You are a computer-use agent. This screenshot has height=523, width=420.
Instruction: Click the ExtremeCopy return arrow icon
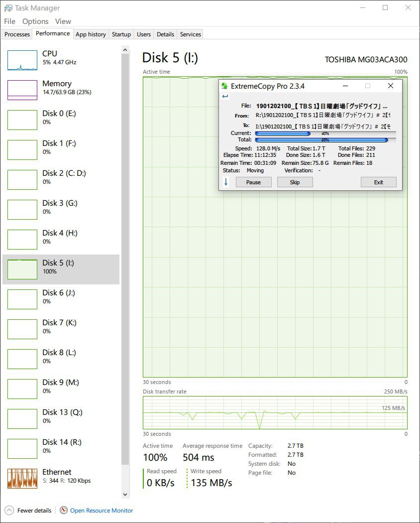225,97
